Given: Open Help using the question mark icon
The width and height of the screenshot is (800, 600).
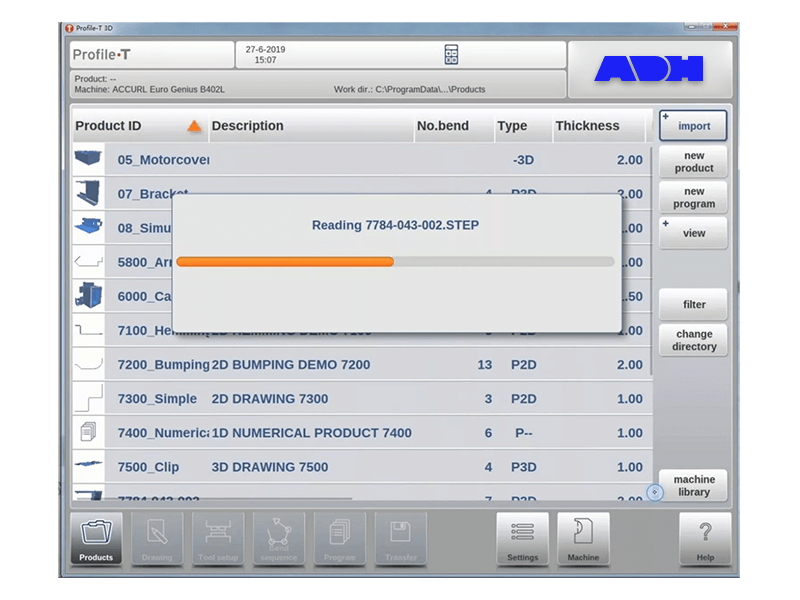Looking at the screenshot, I should tap(706, 538).
